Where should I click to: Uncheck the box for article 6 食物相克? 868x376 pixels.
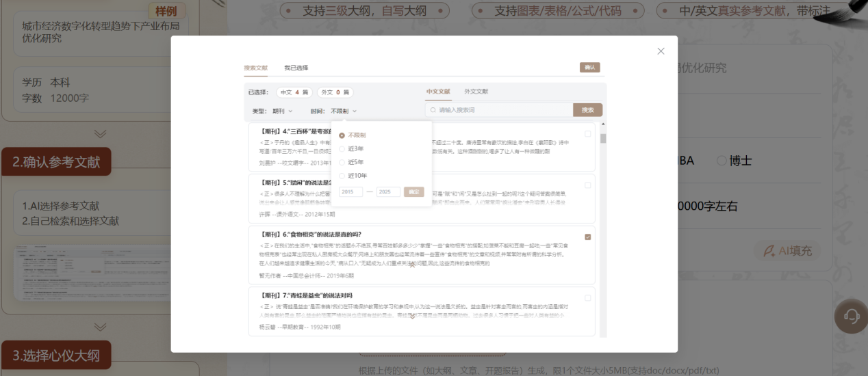click(587, 237)
